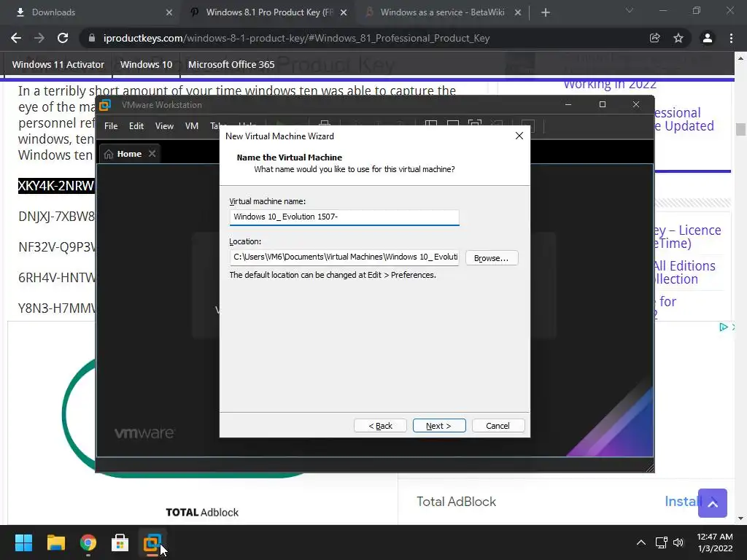Screen dimensions: 747x560
Task: Bookmark this page with star icon
Action: [678, 38]
